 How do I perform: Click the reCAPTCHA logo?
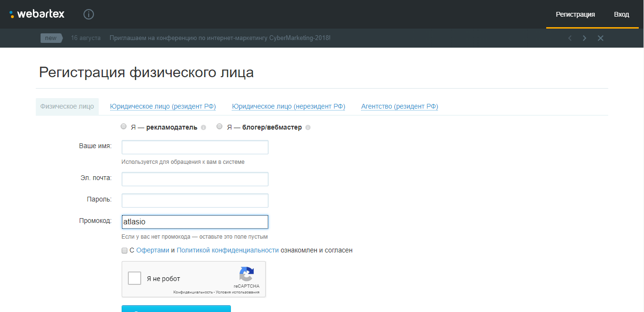point(246,274)
